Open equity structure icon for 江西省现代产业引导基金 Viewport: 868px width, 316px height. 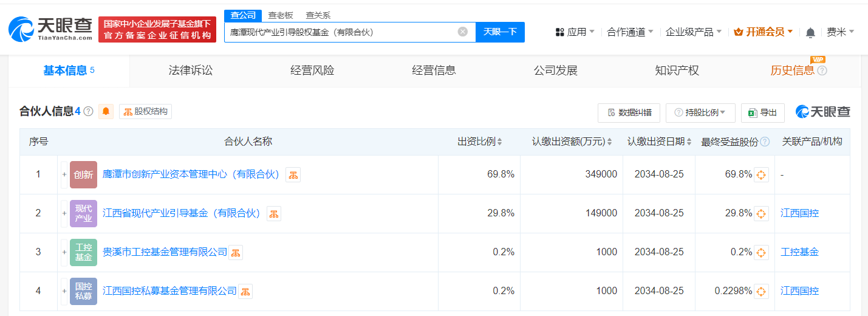click(274, 214)
